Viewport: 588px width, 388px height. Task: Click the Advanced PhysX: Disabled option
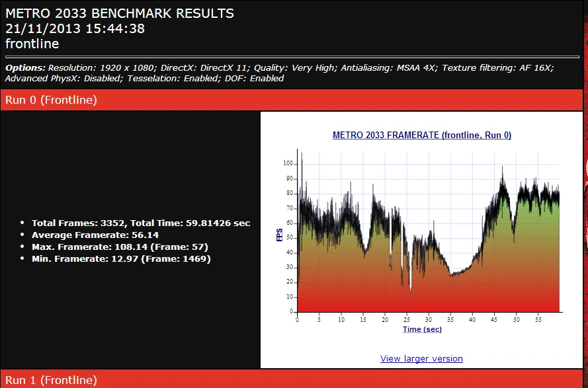(63, 79)
